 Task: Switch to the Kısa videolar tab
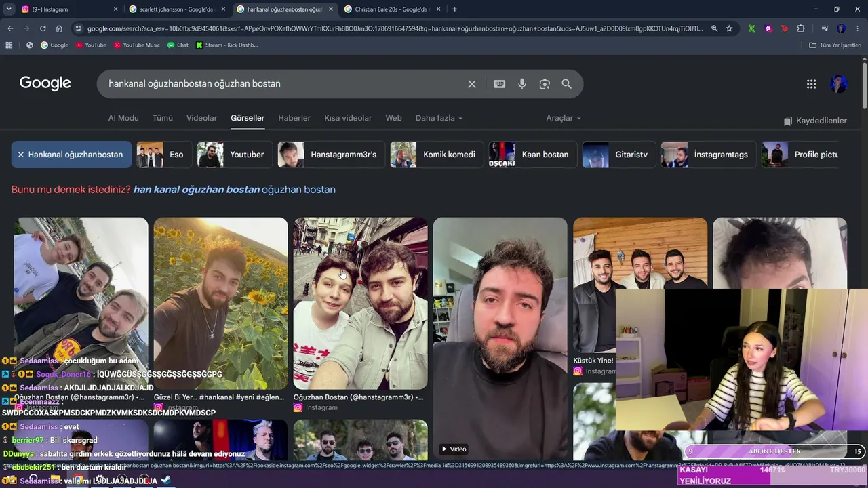coord(348,118)
